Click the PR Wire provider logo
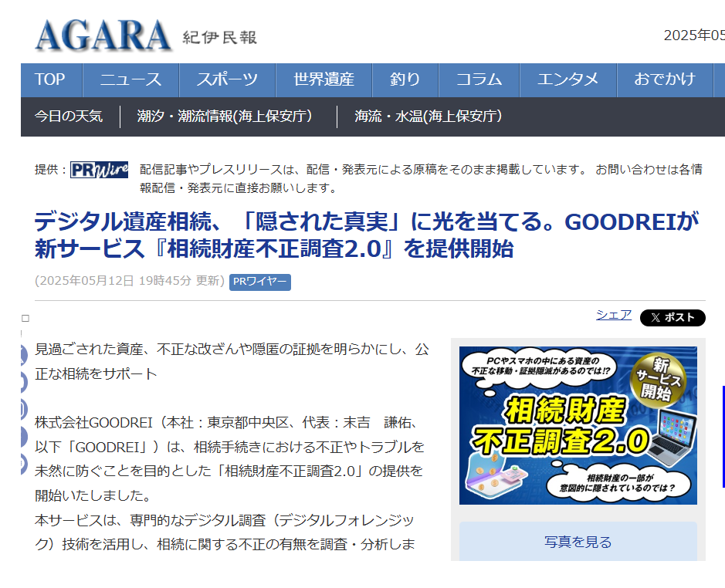The width and height of the screenshot is (725, 588). [99, 170]
